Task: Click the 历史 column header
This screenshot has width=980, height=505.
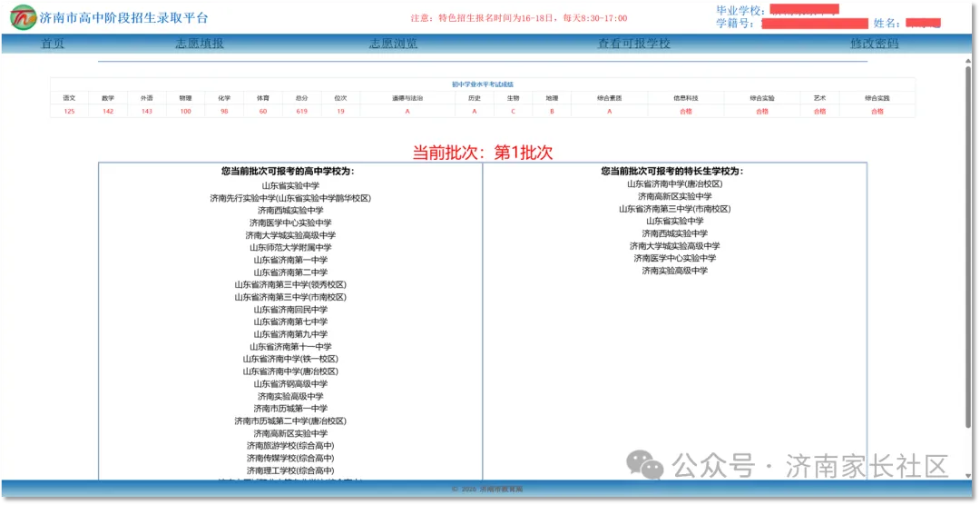Action: point(475,98)
